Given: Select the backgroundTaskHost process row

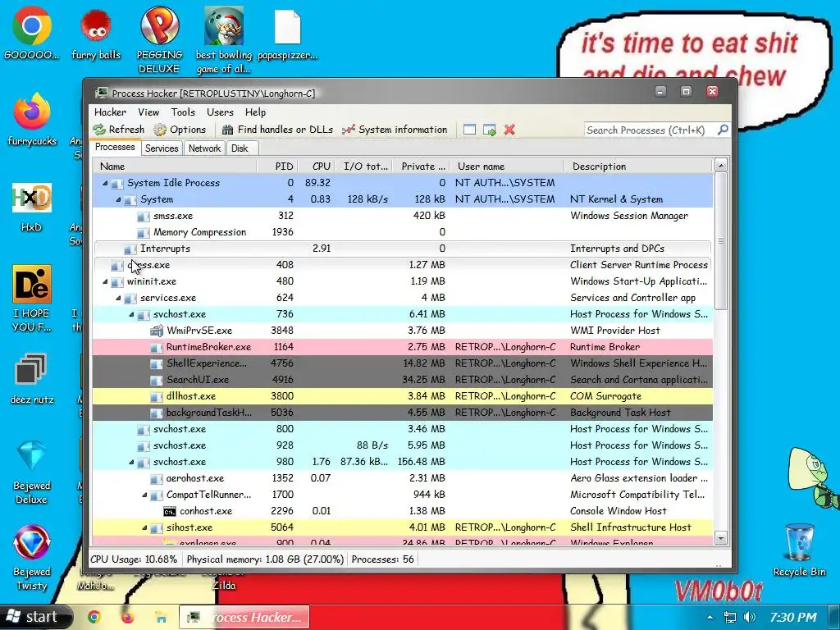Looking at the screenshot, I should pos(403,413).
